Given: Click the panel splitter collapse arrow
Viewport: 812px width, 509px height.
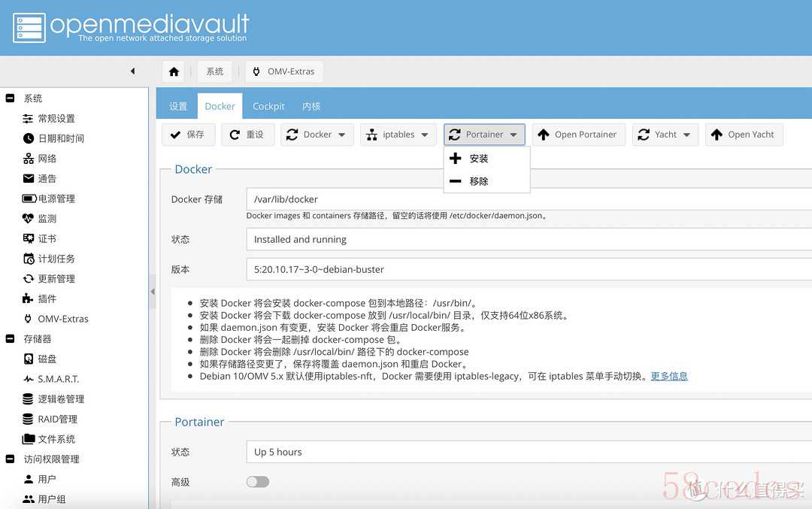Looking at the screenshot, I should (153, 292).
